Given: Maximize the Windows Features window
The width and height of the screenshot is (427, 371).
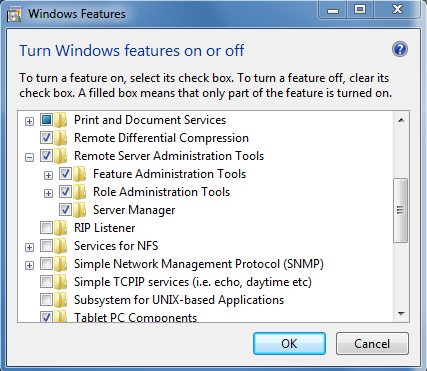Looking at the screenshot, I should point(360,9).
